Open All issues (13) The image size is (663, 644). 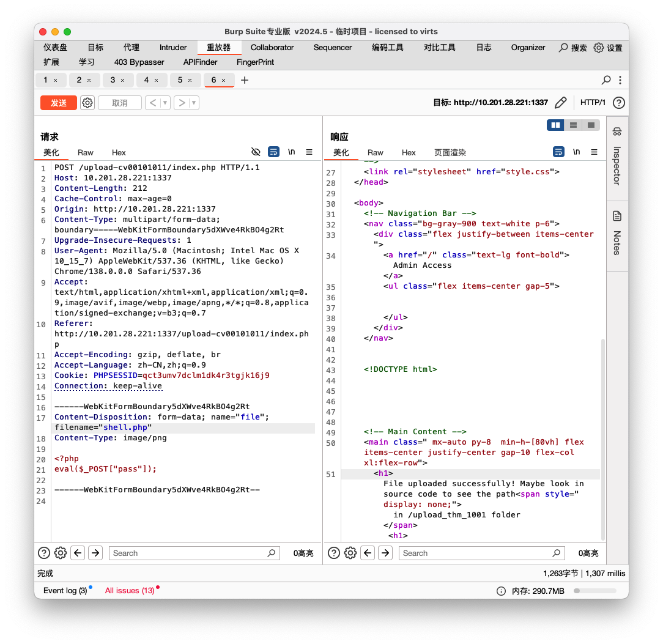(x=130, y=591)
